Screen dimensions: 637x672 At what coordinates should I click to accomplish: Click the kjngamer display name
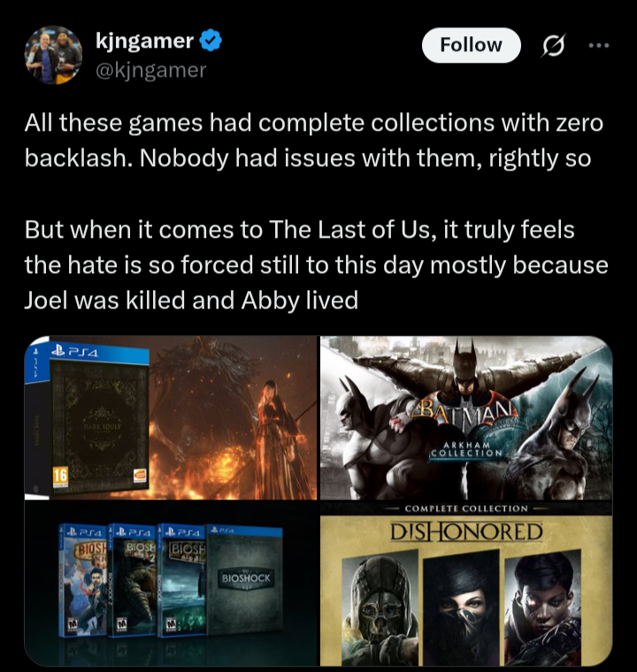[144, 41]
